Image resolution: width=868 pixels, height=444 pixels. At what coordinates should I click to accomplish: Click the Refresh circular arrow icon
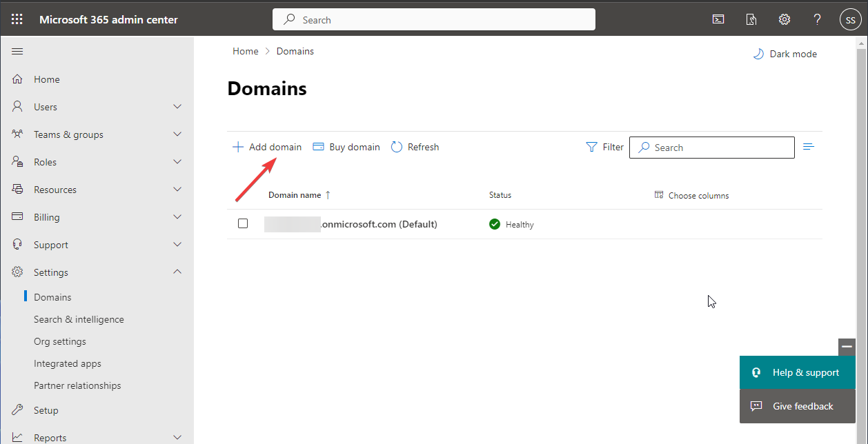[397, 147]
